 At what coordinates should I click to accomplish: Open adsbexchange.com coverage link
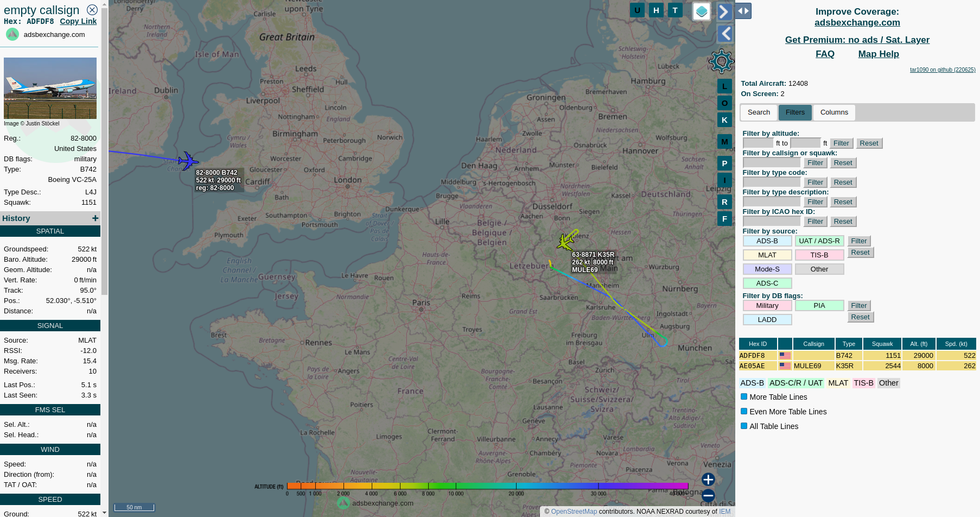857,22
